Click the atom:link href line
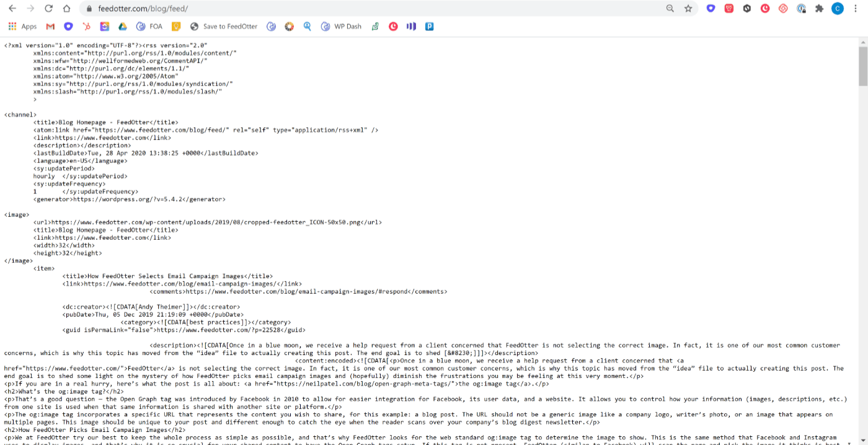 (206, 130)
